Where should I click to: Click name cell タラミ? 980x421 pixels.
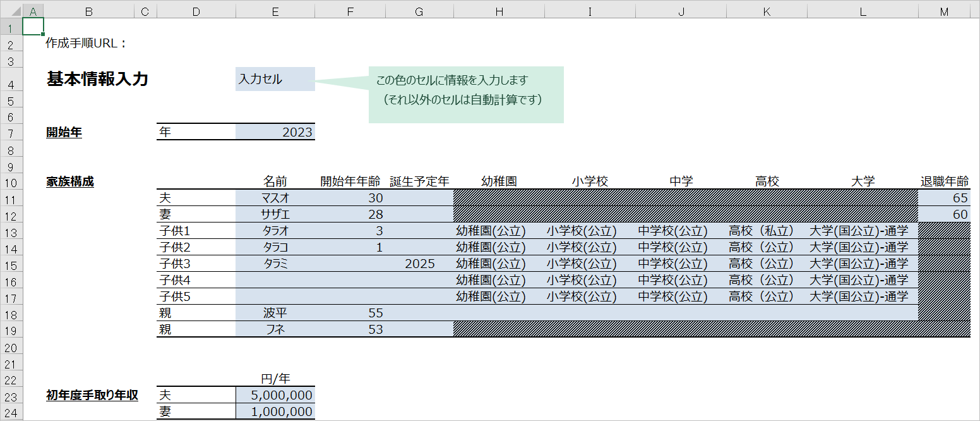[x=275, y=264]
